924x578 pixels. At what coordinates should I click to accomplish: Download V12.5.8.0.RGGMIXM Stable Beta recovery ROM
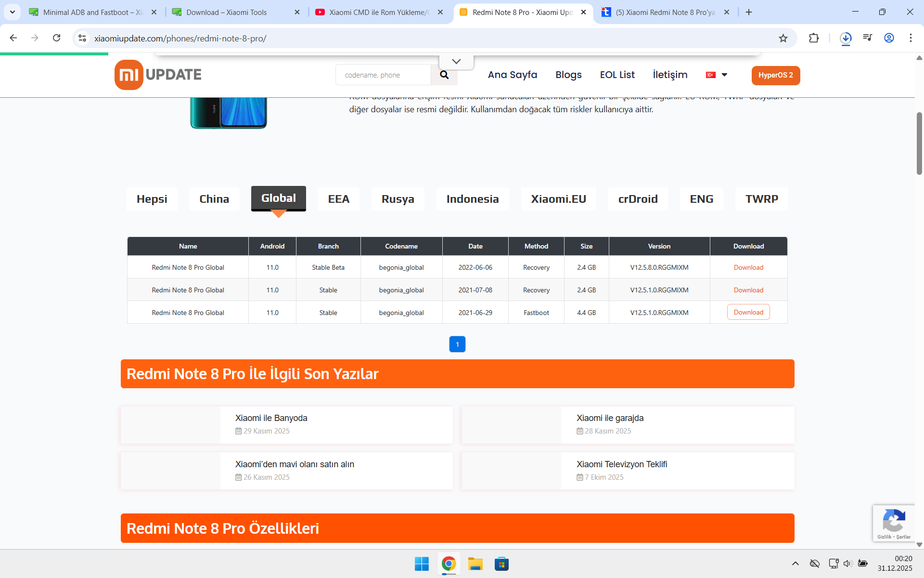(748, 267)
